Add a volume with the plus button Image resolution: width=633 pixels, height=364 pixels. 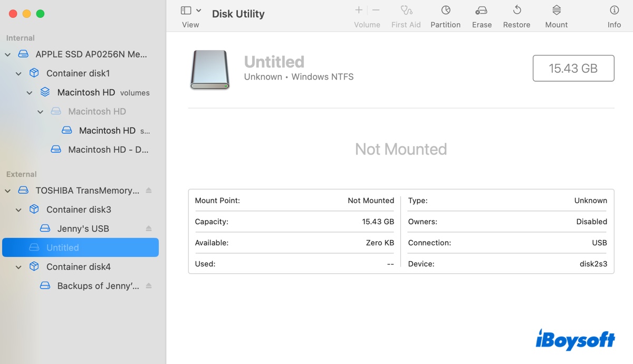[359, 10]
